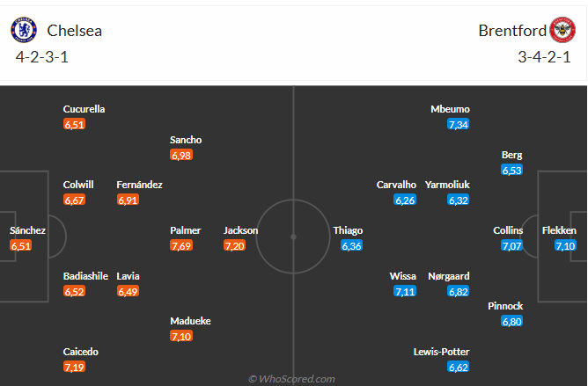Viewport: 588px width, 386px height.
Task: Click player Lewis-Potter's name
Action: (x=441, y=352)
